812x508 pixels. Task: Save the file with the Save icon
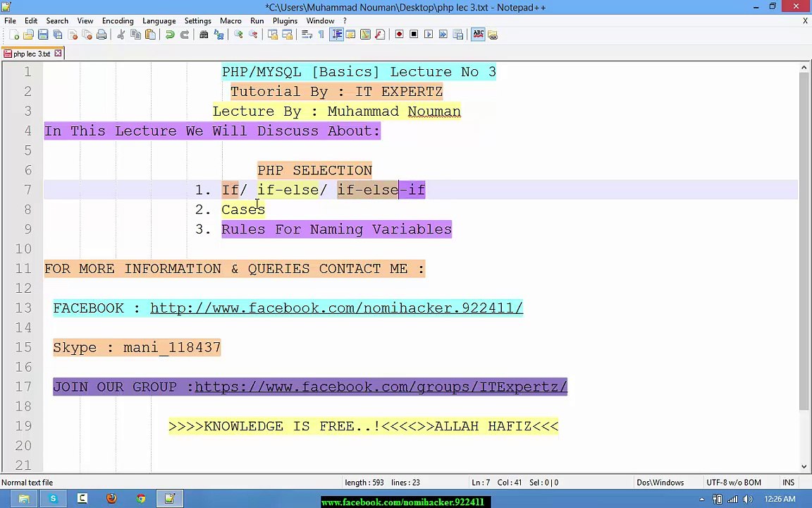coord(43,35)
